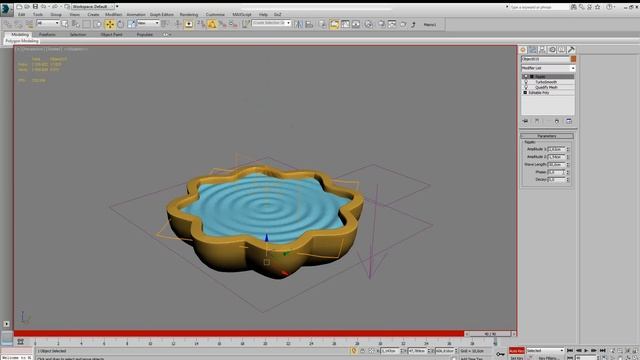640x360 pixels.
Task: Collapse the Parameters rollout header
Action: pos(547,136)
